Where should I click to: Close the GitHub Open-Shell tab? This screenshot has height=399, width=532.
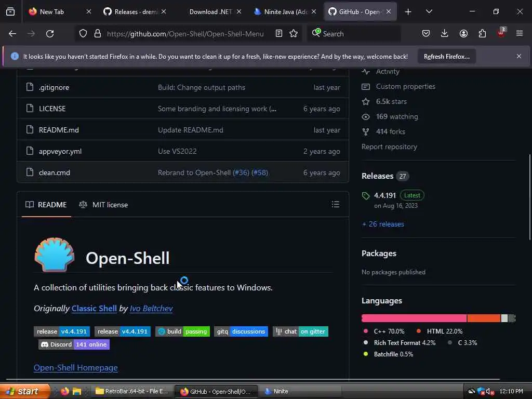[x=389, y=12]
